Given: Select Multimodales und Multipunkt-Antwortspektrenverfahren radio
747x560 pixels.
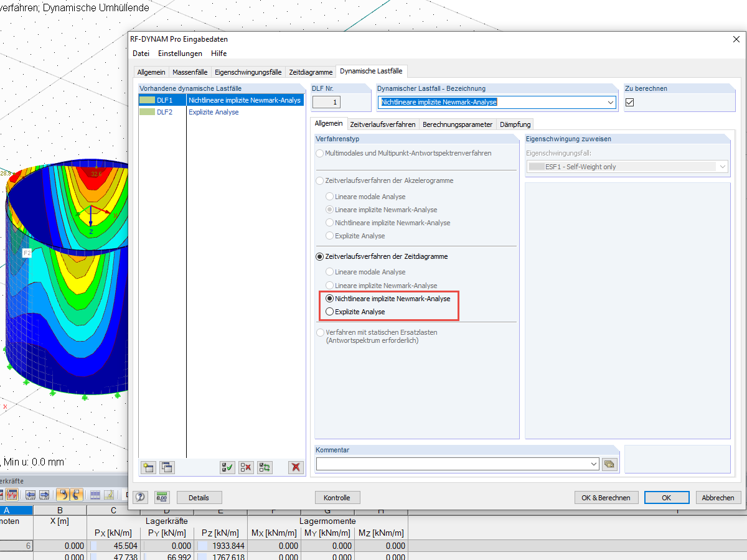Looking at the screenshot, I should 320,153.
